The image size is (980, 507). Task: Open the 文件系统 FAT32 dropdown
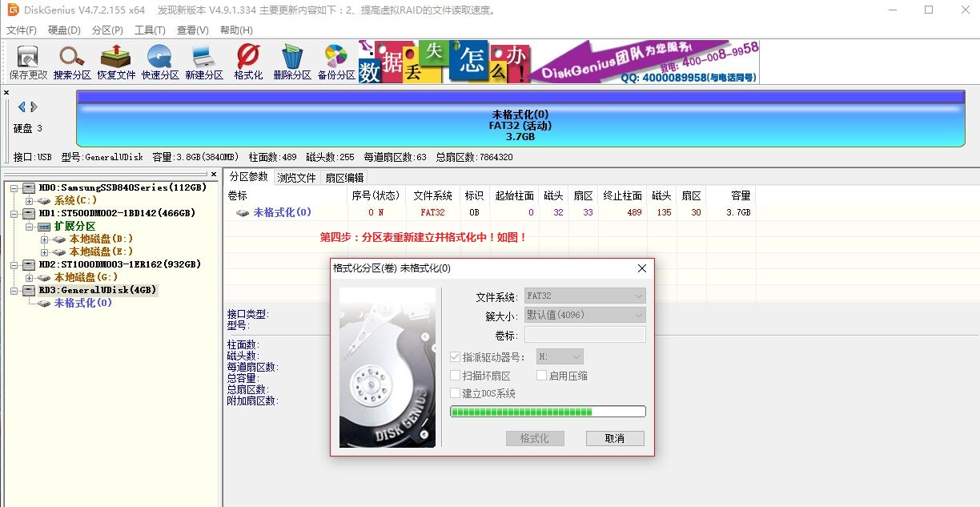[x=584, y=296]
